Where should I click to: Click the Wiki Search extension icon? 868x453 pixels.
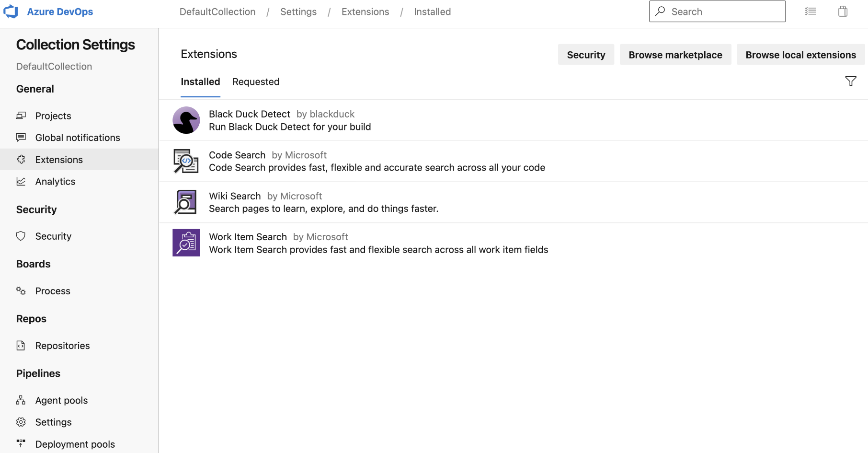186,202
